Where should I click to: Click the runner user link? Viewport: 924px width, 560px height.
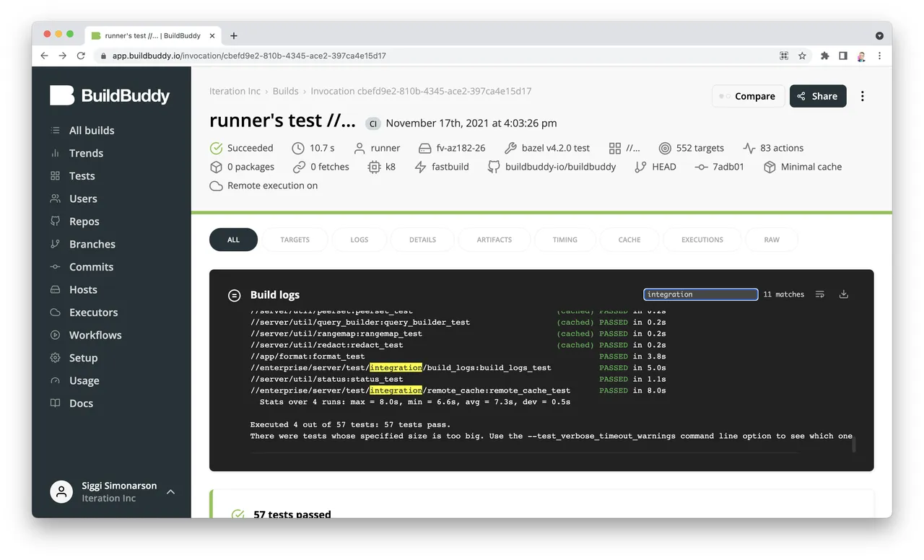[377, 148]
